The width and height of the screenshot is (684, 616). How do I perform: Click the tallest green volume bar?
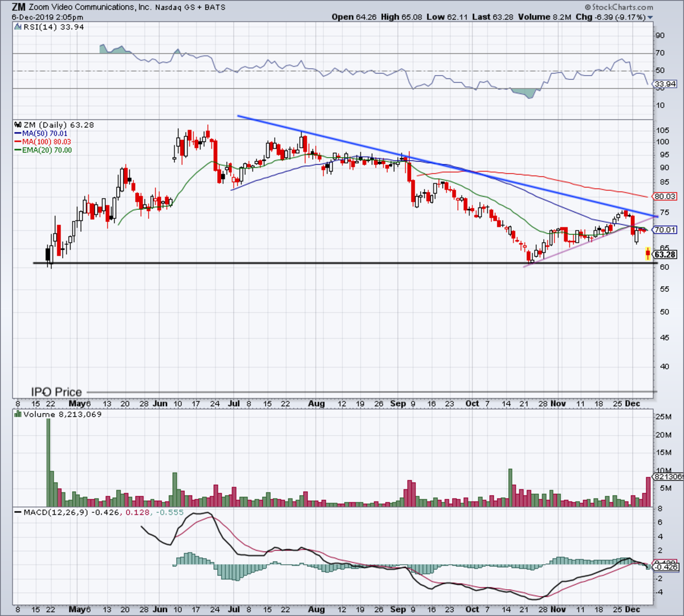(48, 463)
